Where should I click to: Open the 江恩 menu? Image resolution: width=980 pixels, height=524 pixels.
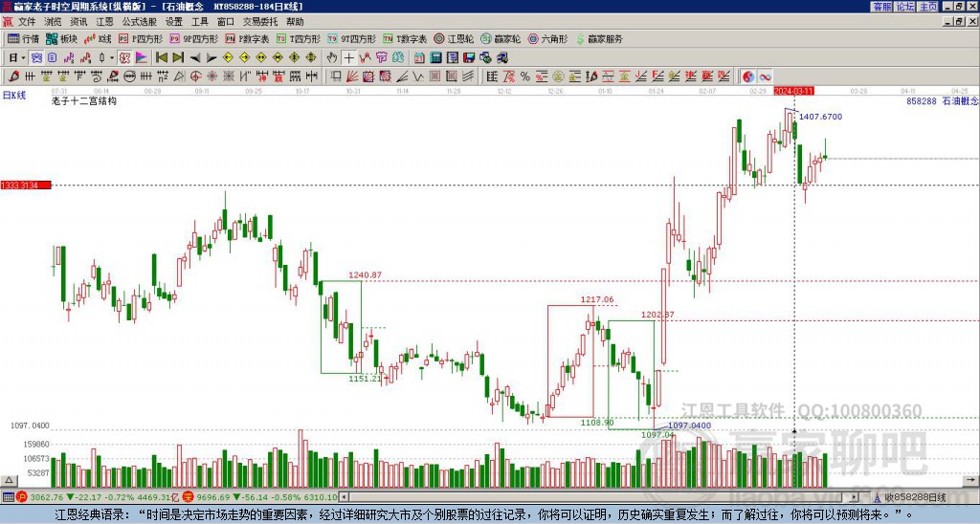tap(105, 22)
